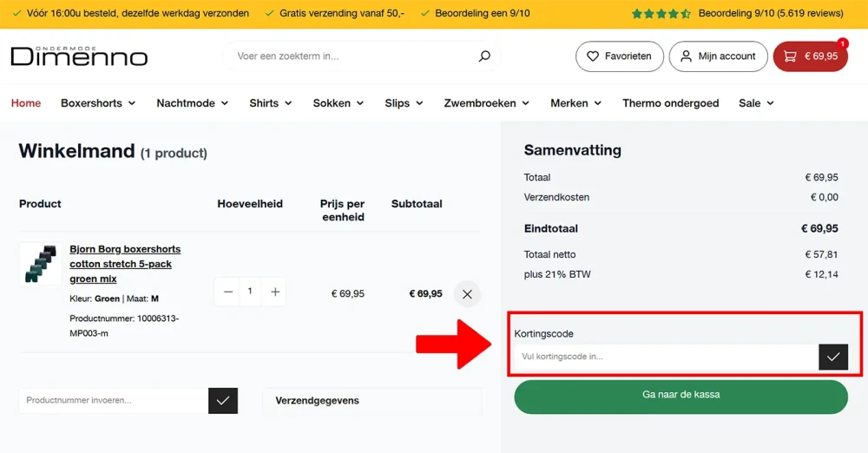Open the Nachtmode menu label
The image size is (868, 453).
[186, 103]
